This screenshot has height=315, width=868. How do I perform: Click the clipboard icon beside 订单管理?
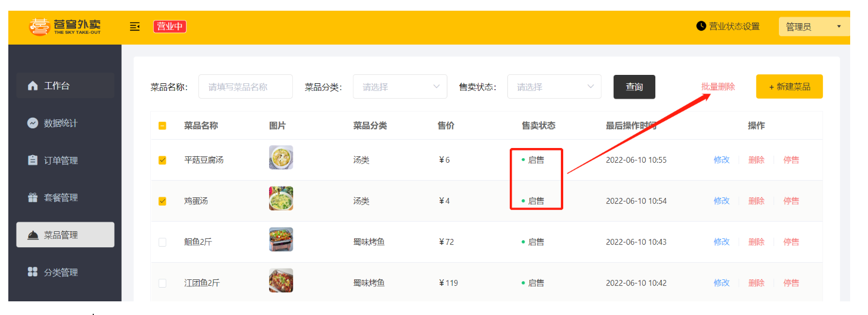click(x=33, y=160)
